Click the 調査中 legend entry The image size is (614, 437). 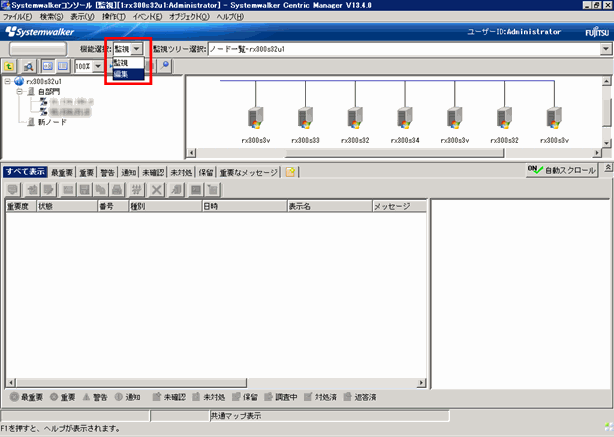point(281,397)
